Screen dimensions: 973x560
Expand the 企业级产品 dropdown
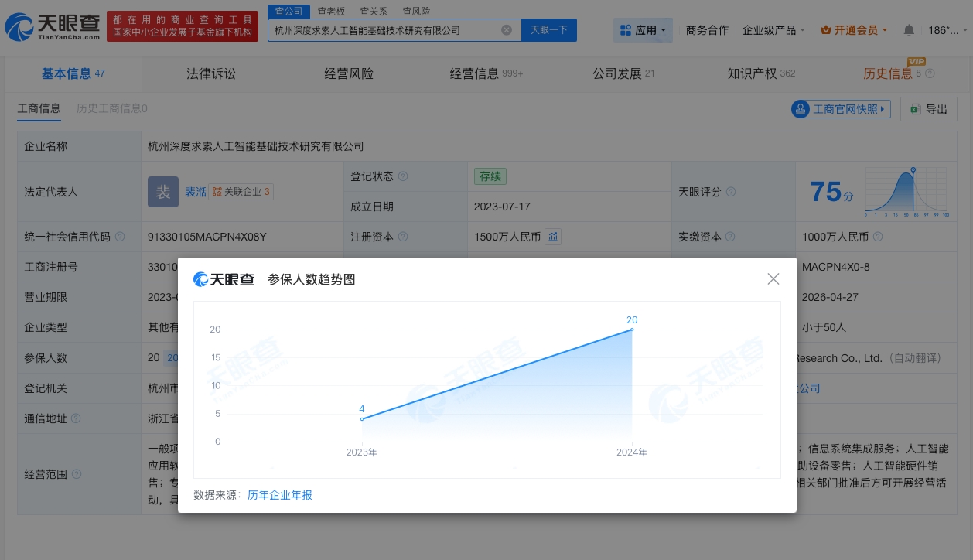pos(773,30)
